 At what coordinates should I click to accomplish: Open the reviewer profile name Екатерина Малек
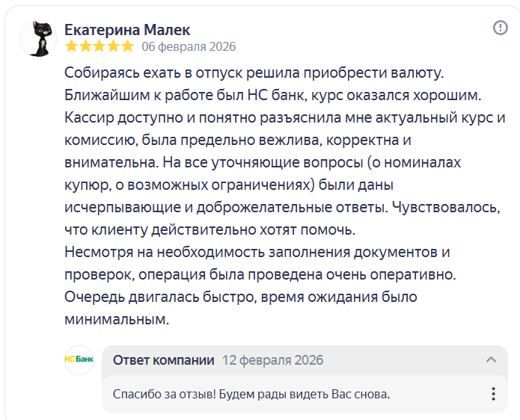[127, 29]
